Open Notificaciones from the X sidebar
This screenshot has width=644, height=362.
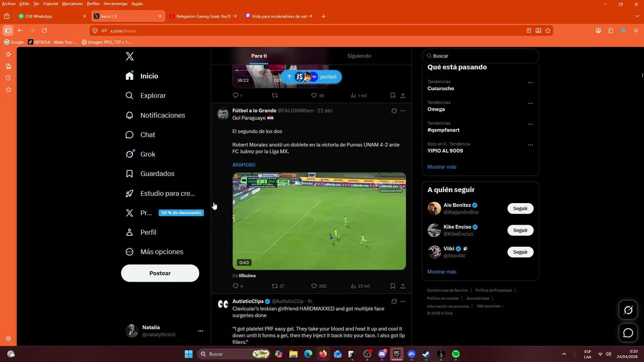coord(155,115)
